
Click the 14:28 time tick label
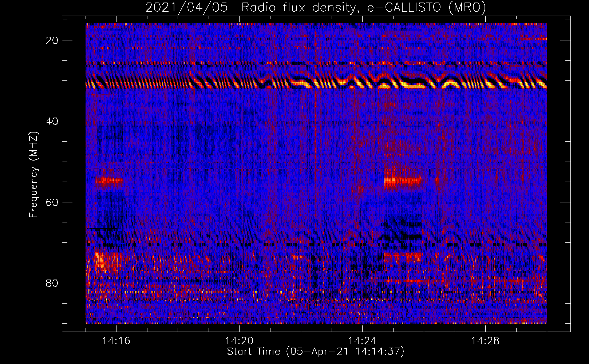coord(485,341)
